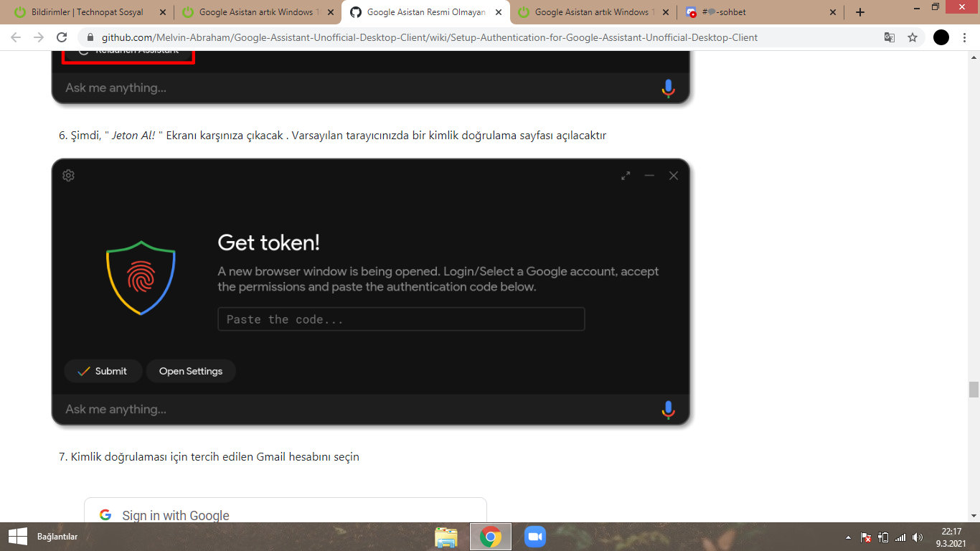Open the Get token! screenshot image
The image size is (980, 551).
[x=370, y=291]
